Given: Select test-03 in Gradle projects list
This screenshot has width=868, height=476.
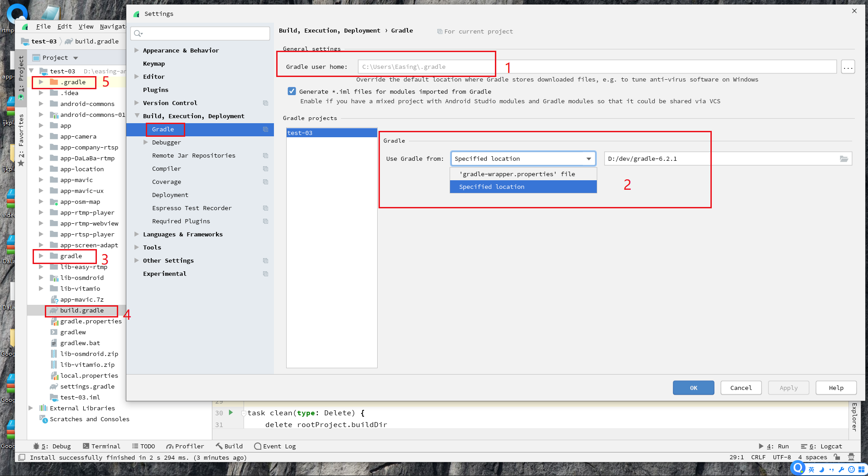Looking at the screenshot, I should pyautogui.click(x=331, y=133).
